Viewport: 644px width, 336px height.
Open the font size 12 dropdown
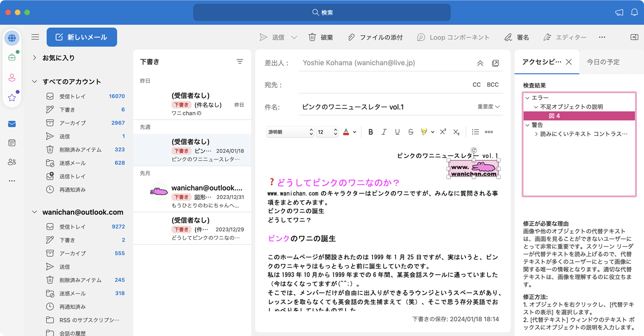327,132
